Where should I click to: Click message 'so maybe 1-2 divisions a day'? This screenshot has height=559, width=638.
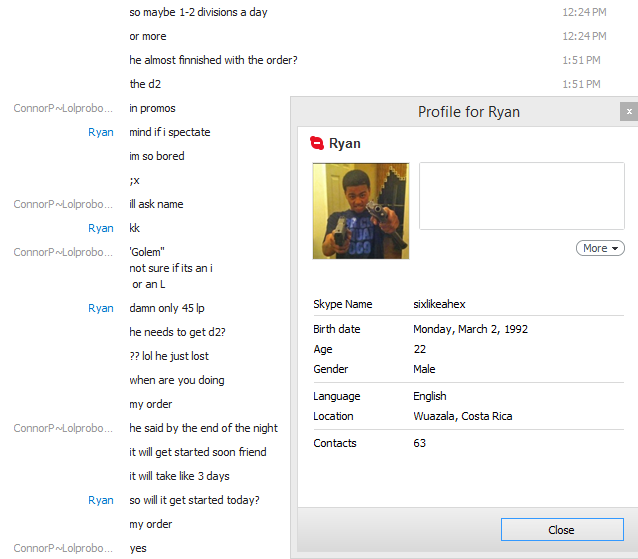[198, 12]
